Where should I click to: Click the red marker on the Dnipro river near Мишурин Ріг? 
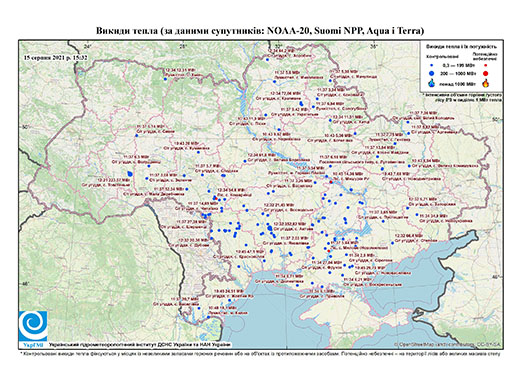pos(331,182)
